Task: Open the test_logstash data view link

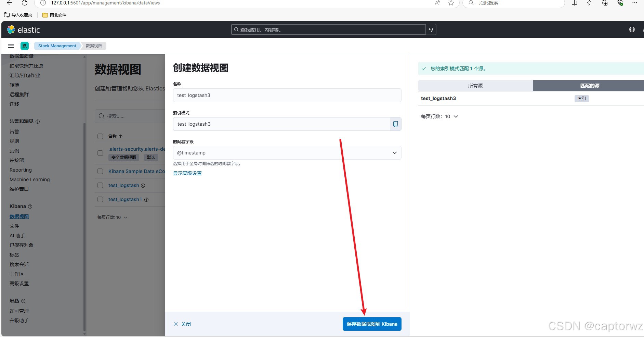Action: [x=124, y=185]
